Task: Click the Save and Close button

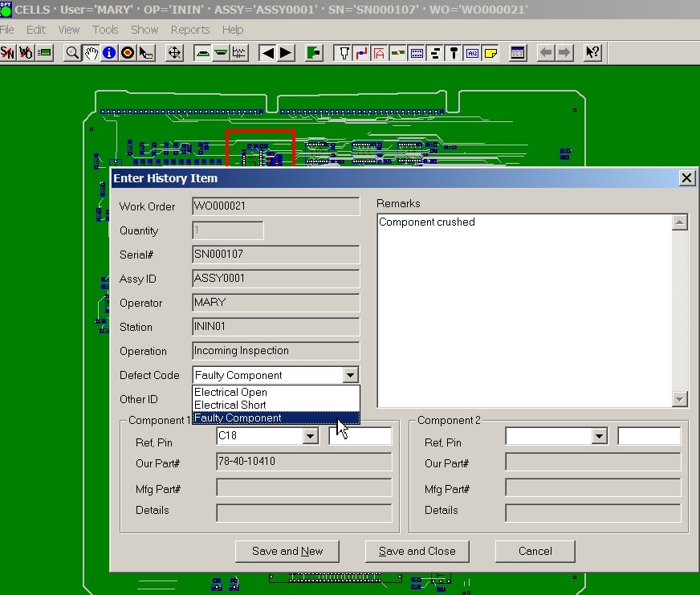Action: [417, 551]
